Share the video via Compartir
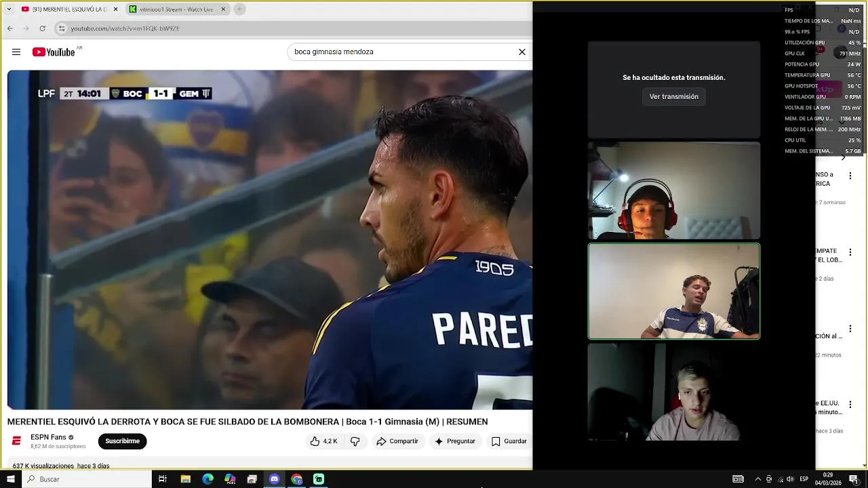The width and height of the screenshot is (868, 488). (397, 441)
